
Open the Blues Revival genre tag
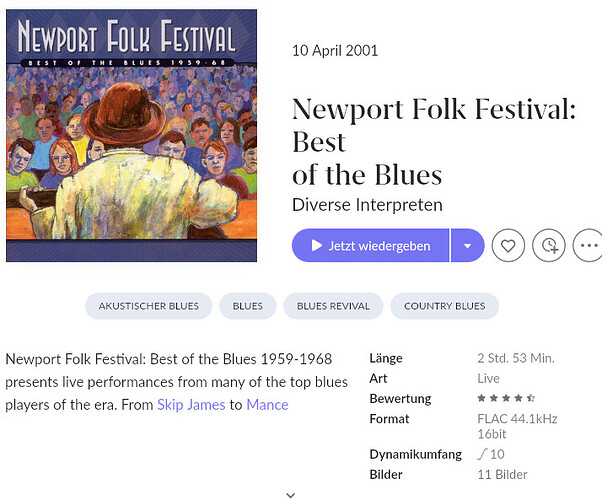point(333,306)
